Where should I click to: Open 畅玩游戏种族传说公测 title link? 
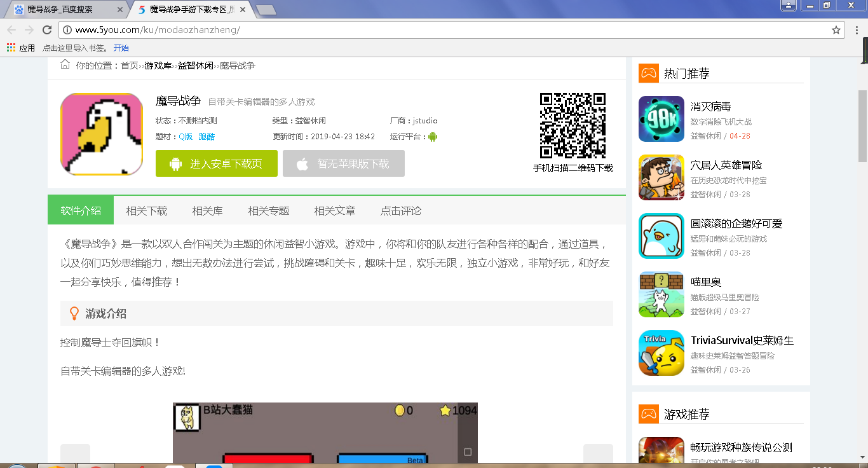coord(742,447)
